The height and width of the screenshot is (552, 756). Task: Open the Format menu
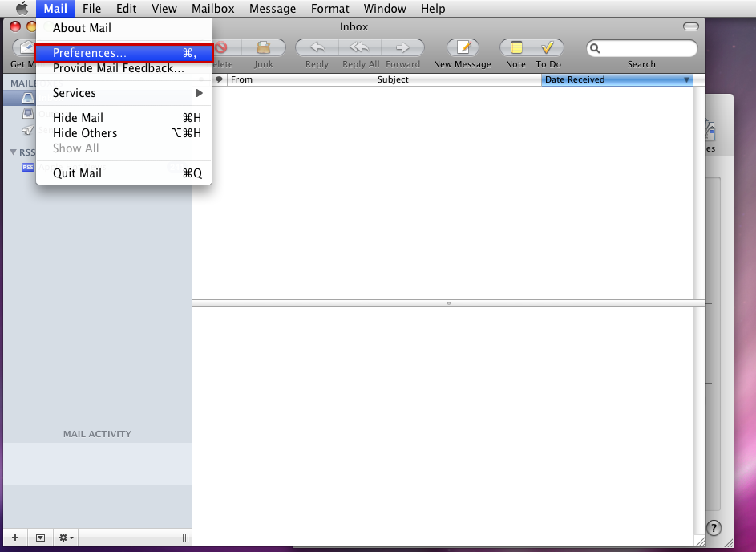click(x=329, y=9)
